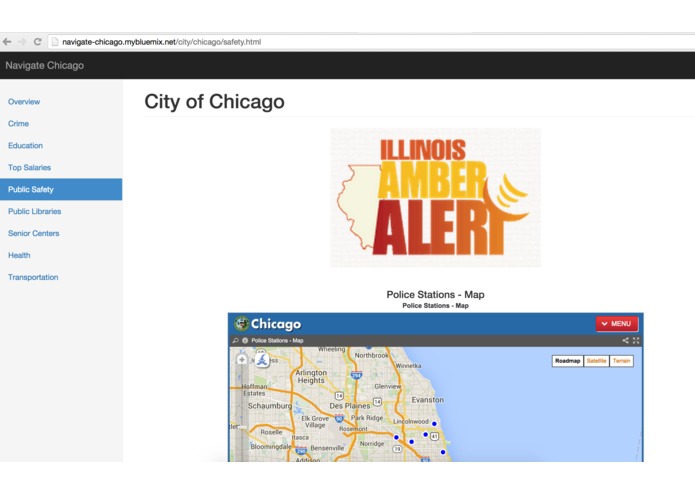Click the Chicago logo text in the map header
This screenshot has height=494, width=695.
pos(276,324)
